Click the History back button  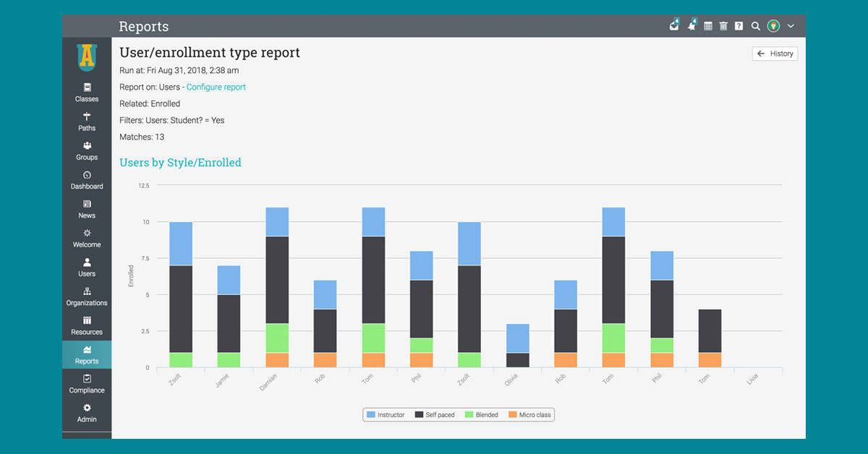click(x=775, y=53)
